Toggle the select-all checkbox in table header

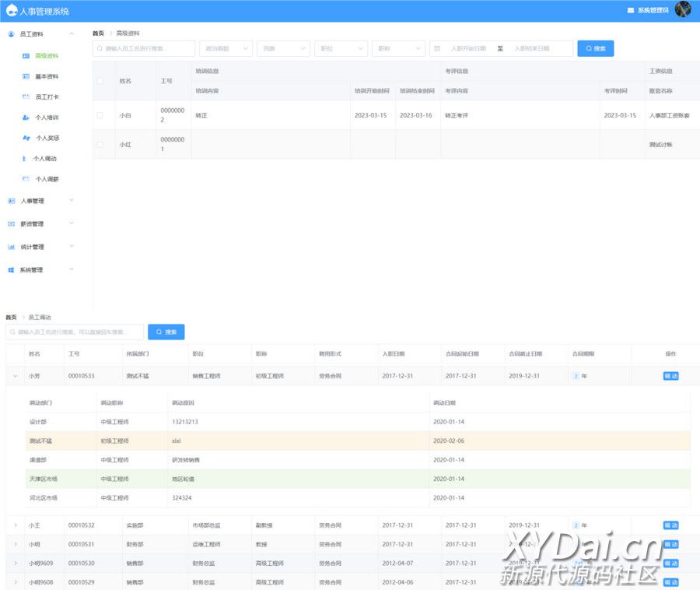tap(100, 81)
